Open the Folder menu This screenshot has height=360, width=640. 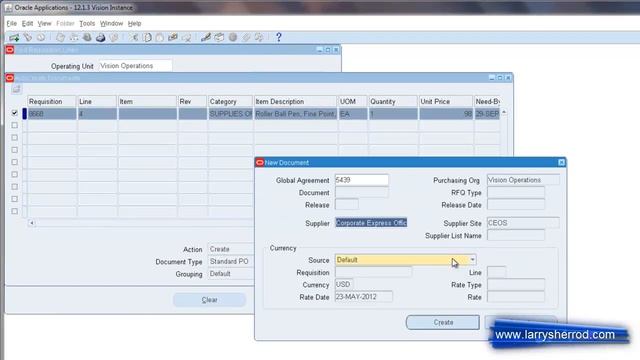65,24
